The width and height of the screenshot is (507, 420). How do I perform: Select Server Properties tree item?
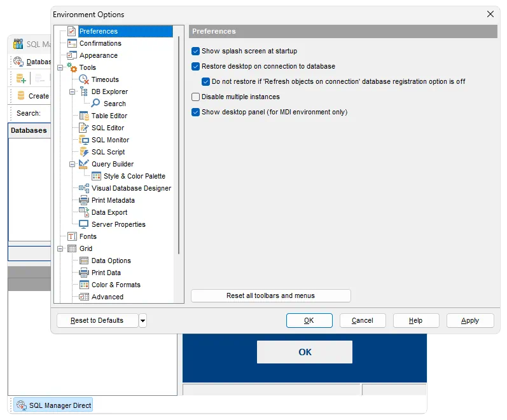tap(118, 224)
